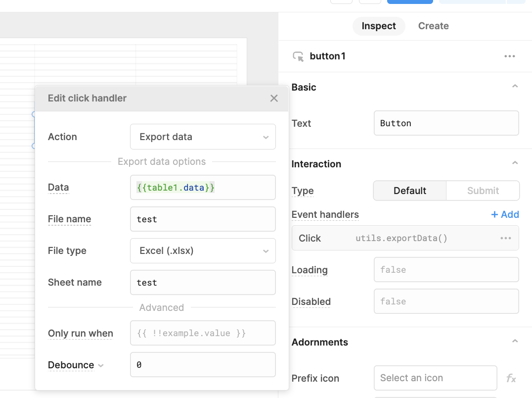Collapse the Basic section
This screenshot has height=398, width=532.
click(515, 85)
